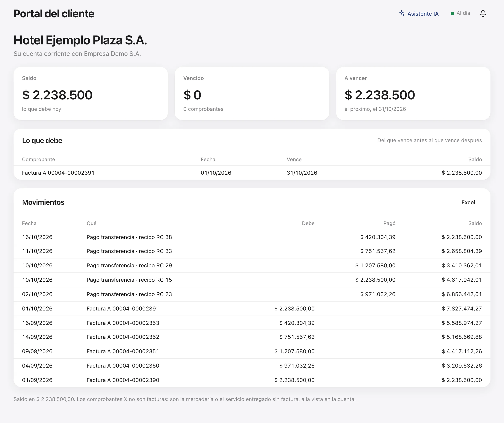
Task: Click the balance $ 2.658.804,39
Action: coord(462,251)
